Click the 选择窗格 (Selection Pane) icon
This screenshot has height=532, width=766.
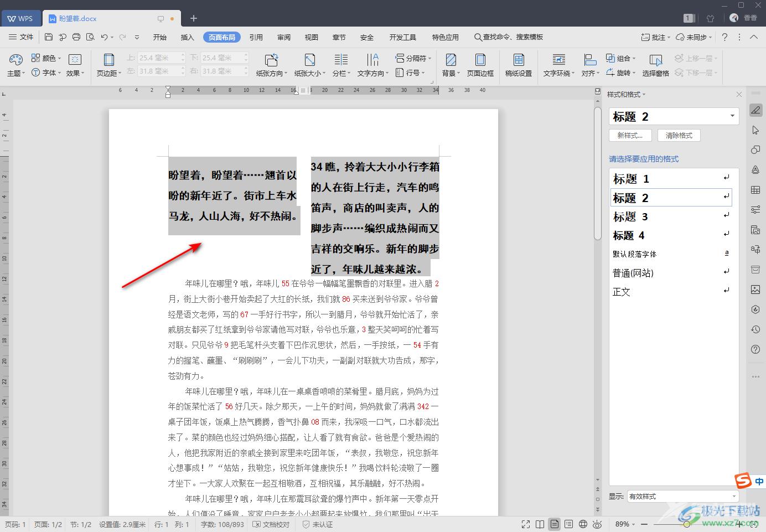point(656,65)
